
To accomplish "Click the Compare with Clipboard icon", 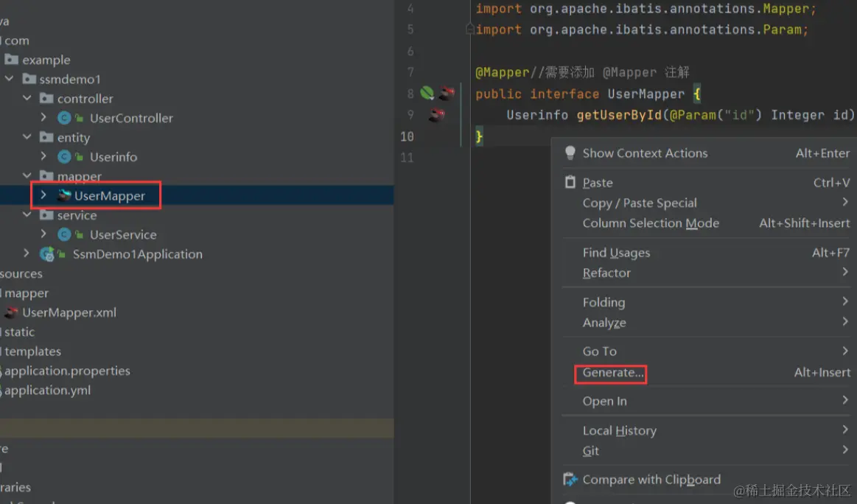I will point(570,480).
